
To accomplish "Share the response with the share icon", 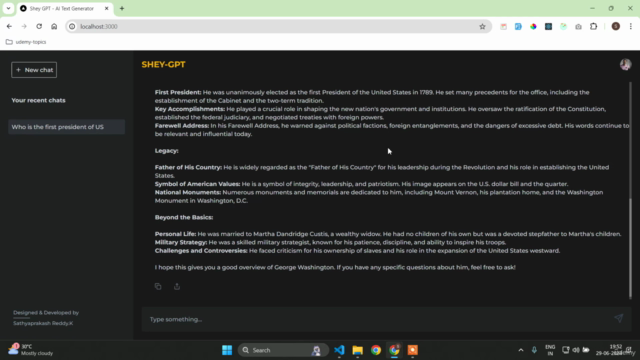I will coord(177,286).
